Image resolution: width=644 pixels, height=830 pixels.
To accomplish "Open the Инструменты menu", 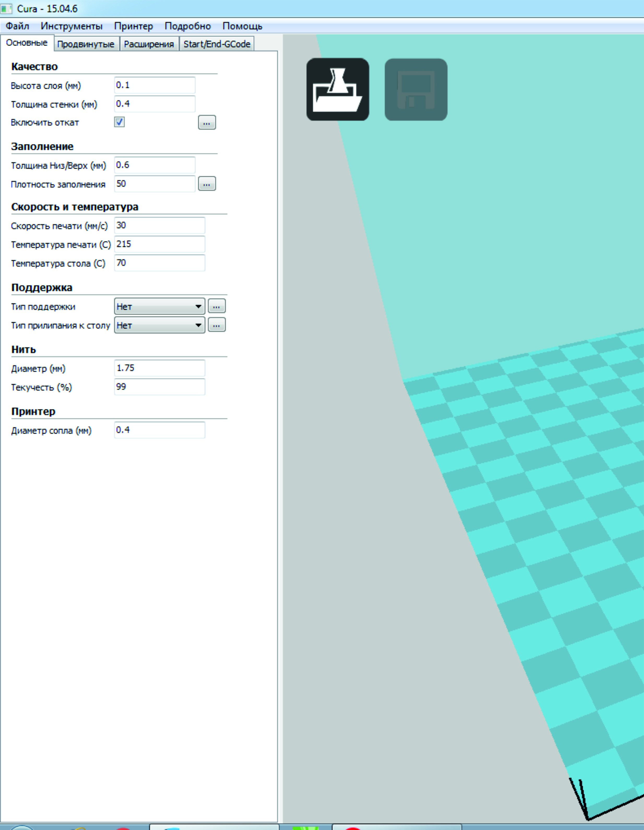I will pyautogui.click(x=72, y=26).
